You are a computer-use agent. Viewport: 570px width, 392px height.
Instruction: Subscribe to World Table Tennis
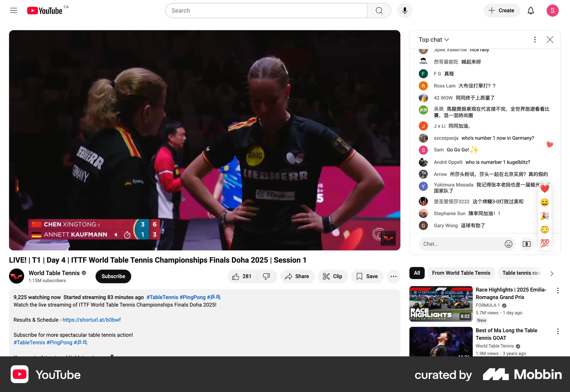click(x=113, y=276)
